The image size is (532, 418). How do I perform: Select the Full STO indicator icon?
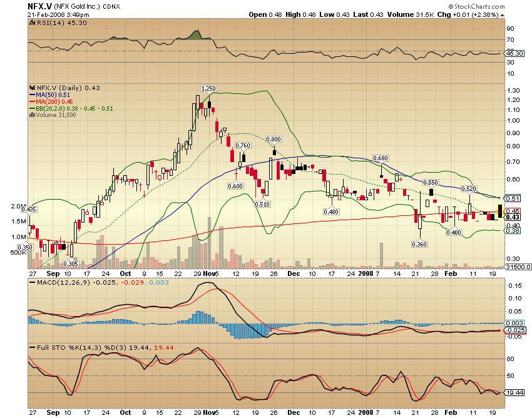coord(34,349)
